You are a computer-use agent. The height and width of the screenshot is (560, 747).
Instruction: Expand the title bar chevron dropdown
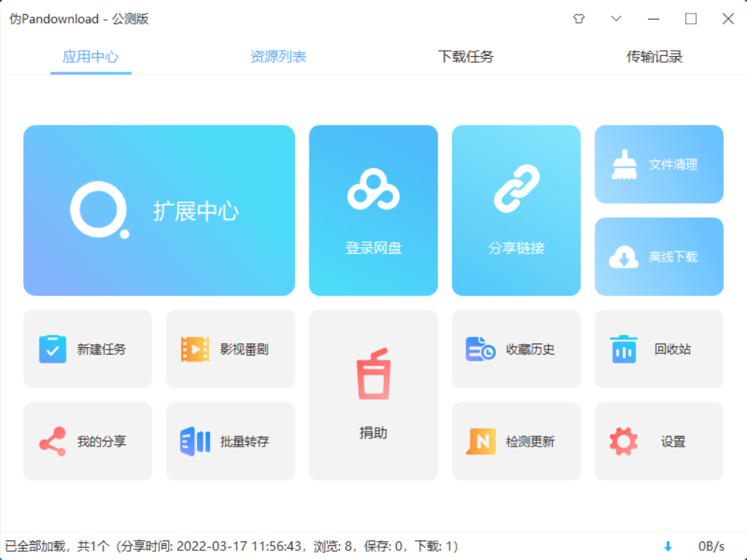coord(616,18)
